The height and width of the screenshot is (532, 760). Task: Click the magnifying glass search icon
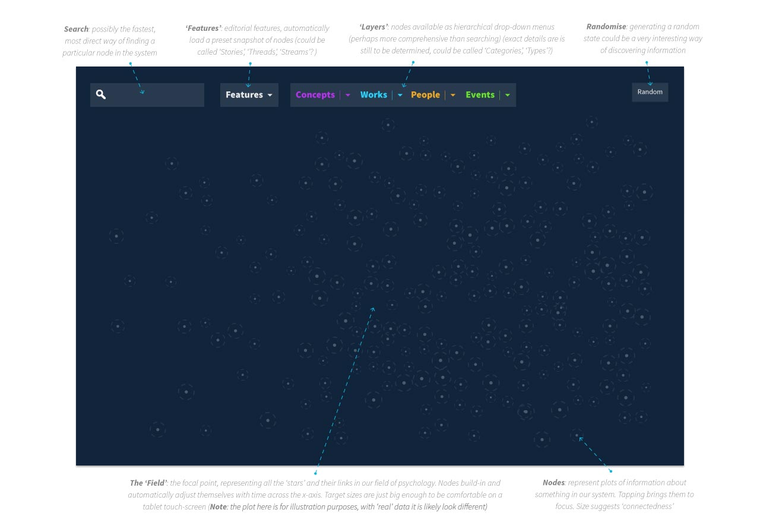click(101, 94)
